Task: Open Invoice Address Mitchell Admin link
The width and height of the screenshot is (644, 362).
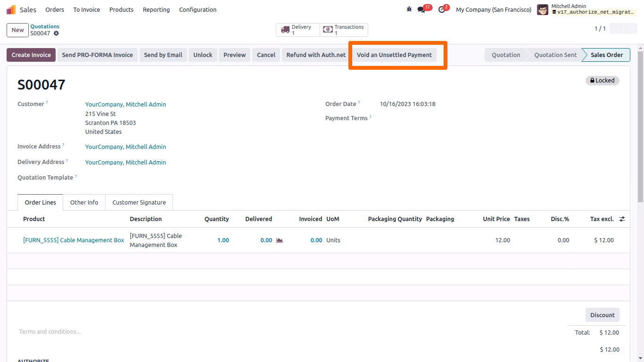Action: pos(125,147)
